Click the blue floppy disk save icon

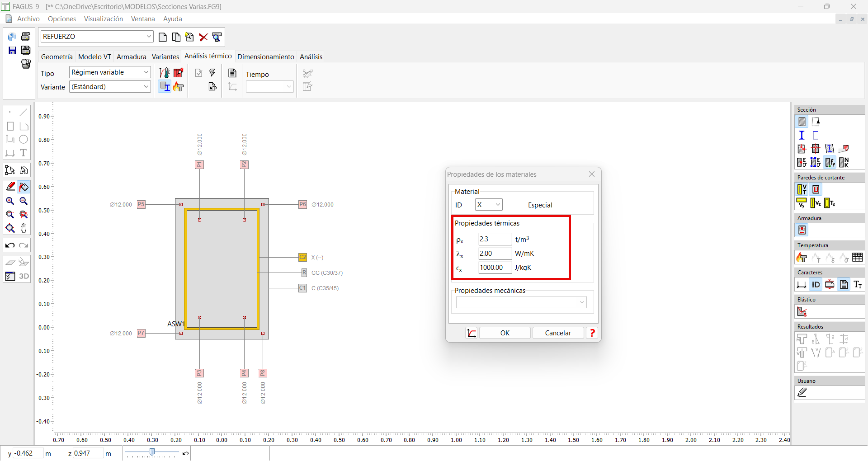[12, 51]
